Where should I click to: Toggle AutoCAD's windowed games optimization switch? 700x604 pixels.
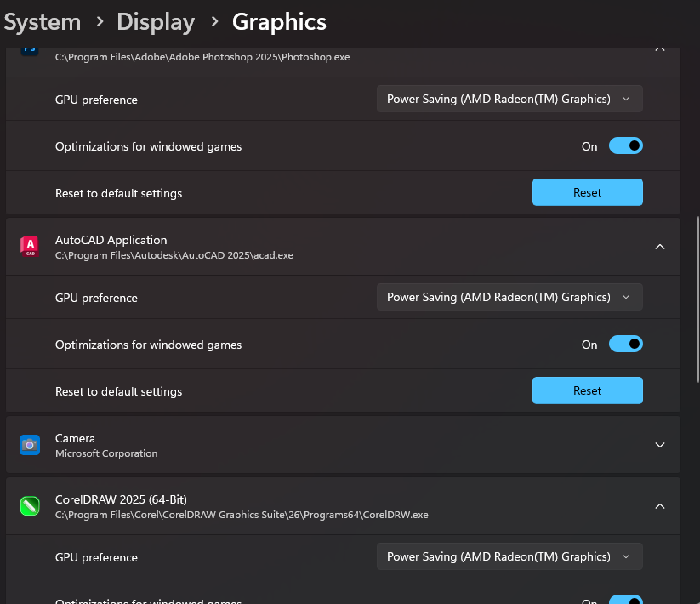coord(625,344)
